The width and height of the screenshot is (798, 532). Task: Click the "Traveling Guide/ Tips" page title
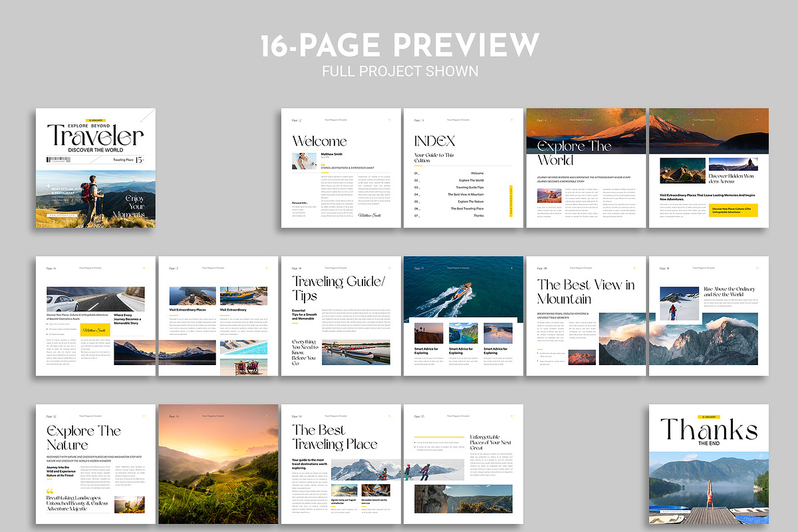338,289
